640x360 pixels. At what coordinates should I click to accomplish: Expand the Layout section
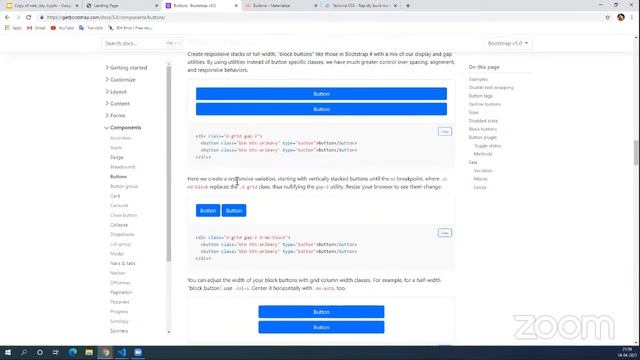point(116,92)
